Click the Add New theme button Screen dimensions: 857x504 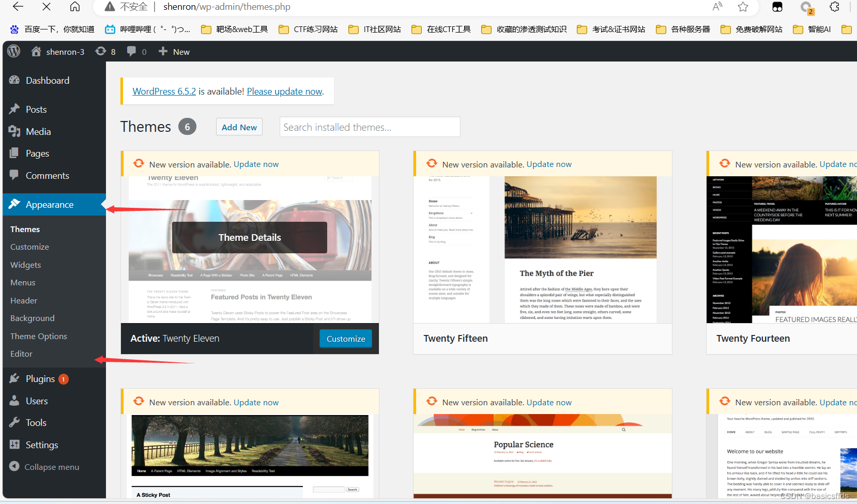pos(239,127)
